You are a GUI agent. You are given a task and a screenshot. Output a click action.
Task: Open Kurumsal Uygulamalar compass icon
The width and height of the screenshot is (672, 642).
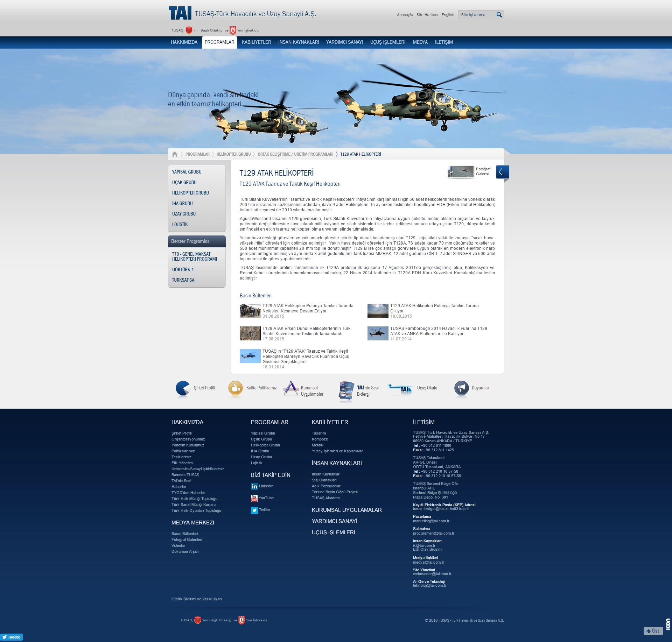click(291, 389)
